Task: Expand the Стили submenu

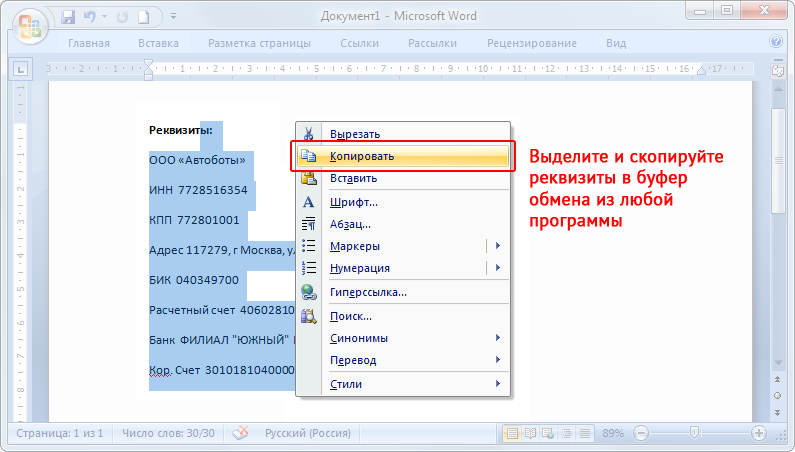Action: tap(403, 384)
